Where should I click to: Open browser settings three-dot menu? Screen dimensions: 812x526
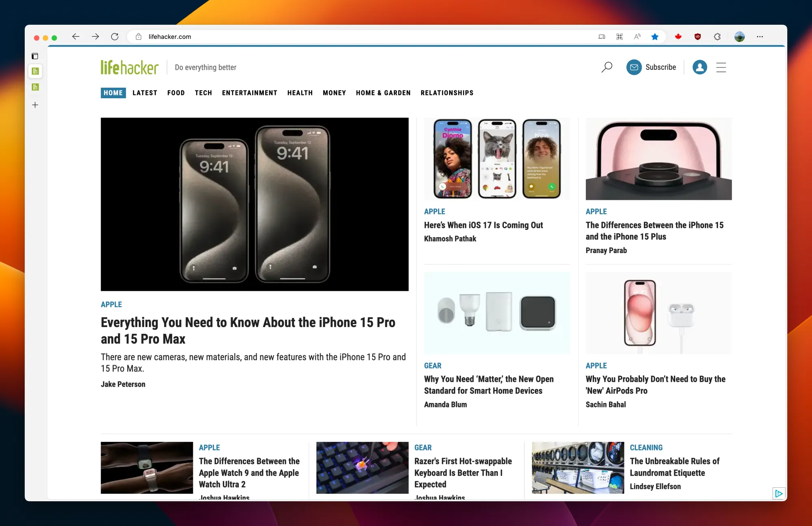[760, 37]
